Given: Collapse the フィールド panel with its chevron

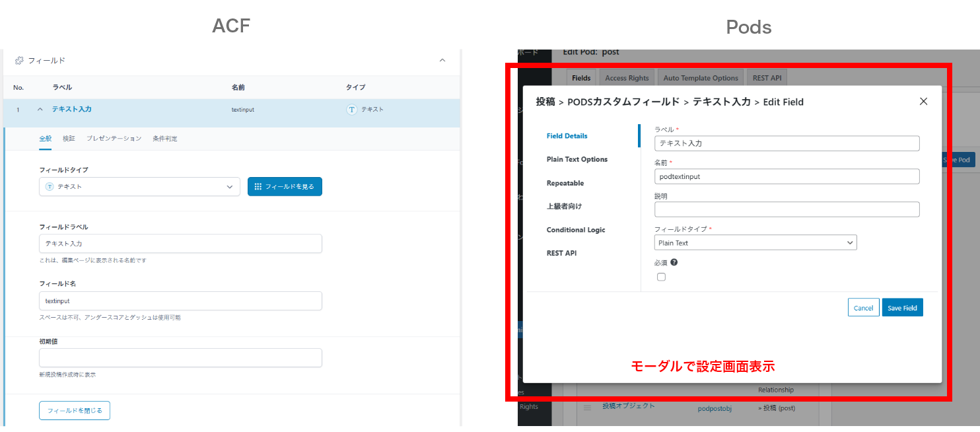Looking at the screenshot, I should click(x=442, y=60).
